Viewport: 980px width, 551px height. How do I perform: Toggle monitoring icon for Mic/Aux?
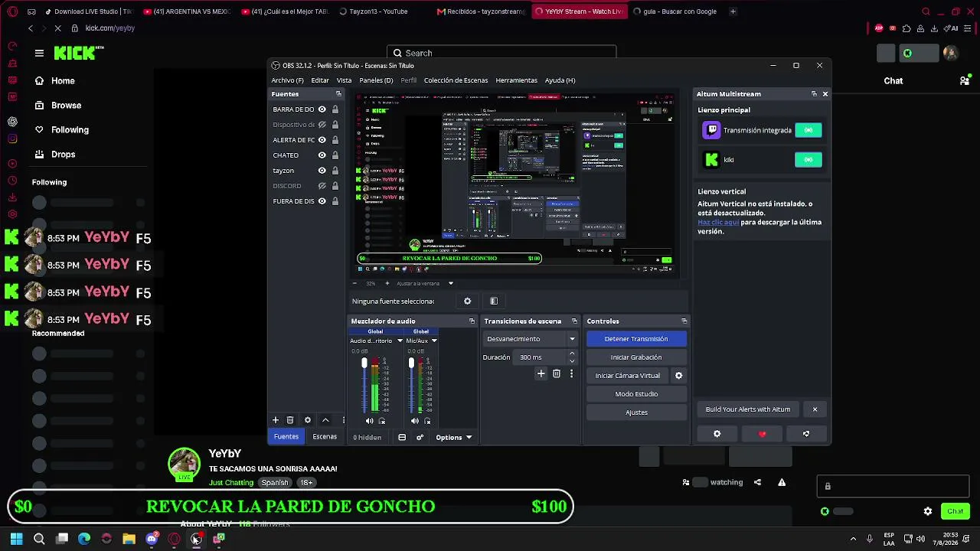427,421
